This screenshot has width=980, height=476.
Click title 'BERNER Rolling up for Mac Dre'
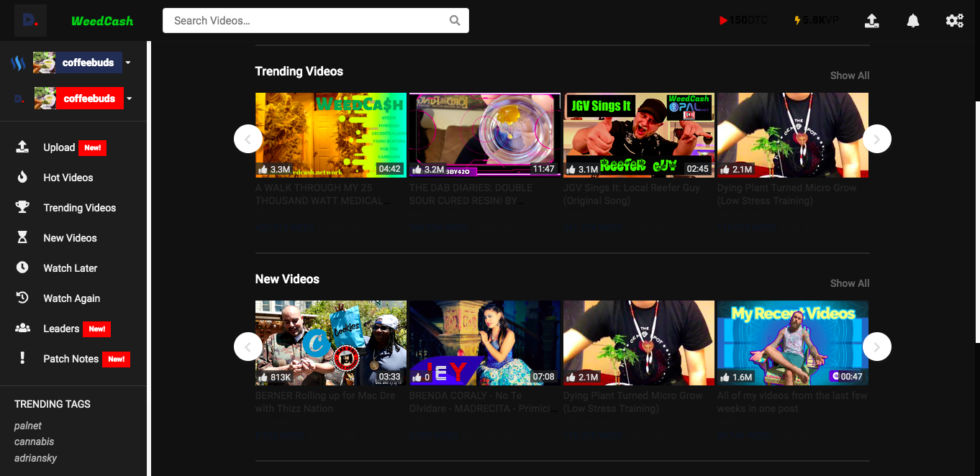(x=325, y=402)
